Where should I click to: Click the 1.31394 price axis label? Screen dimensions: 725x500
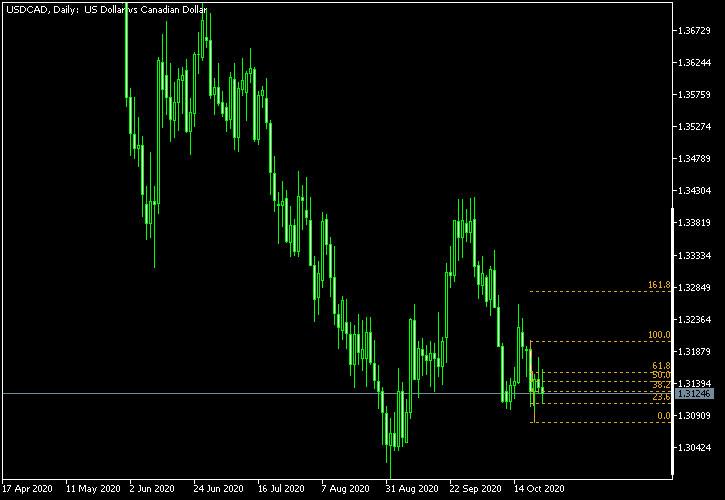click(x=694, y=384)
